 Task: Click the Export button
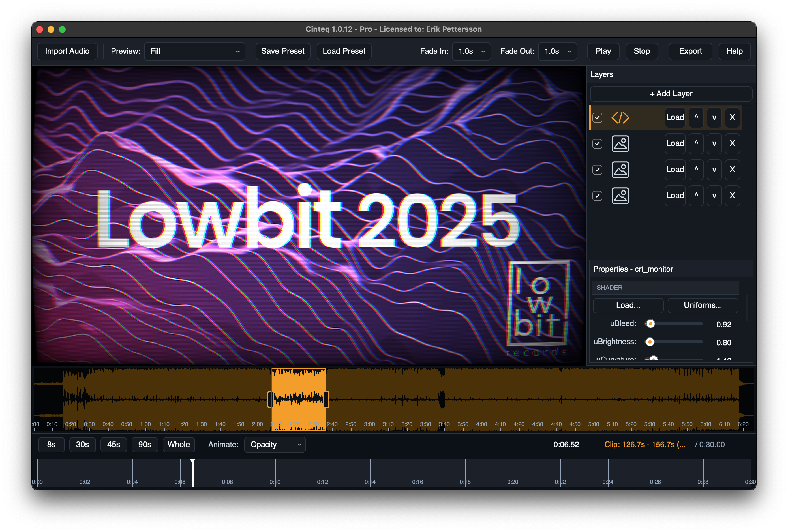pos(690,51)
